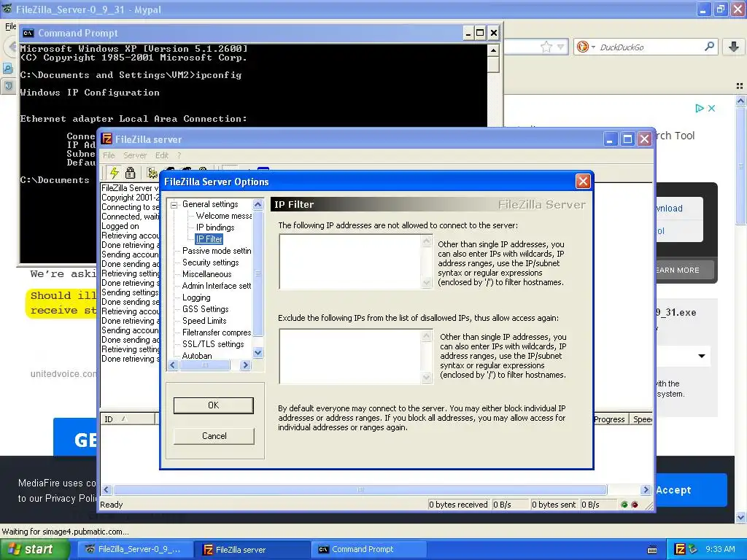Image resolution: width=747 pixels, height=560 pixels.
Task: Click the DuckDuckGo search engine icon
Action: tap(582, 47)
